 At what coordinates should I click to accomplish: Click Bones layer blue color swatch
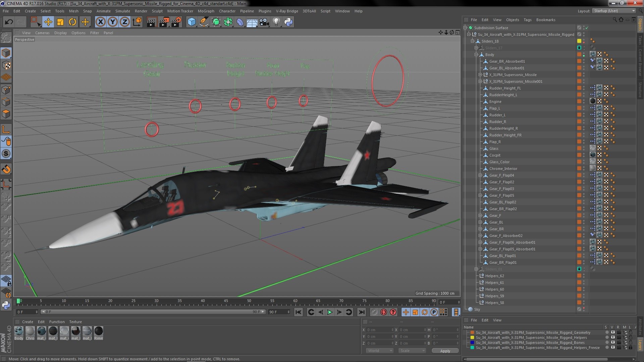click(472, 343)
